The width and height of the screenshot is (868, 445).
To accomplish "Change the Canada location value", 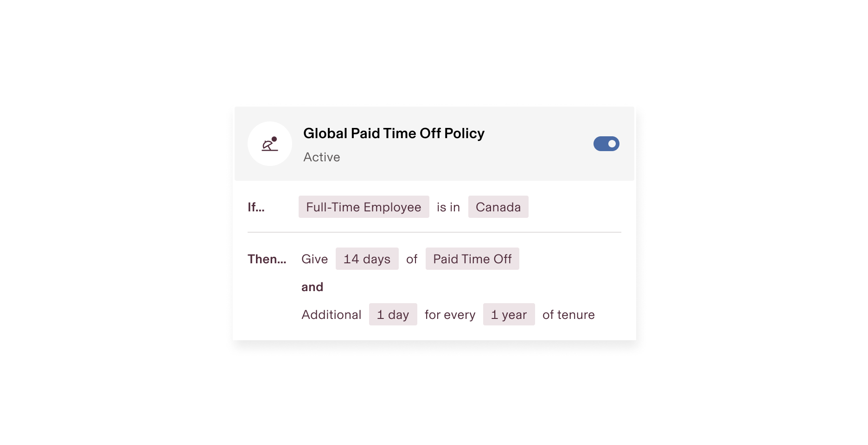I will [498, 207].
